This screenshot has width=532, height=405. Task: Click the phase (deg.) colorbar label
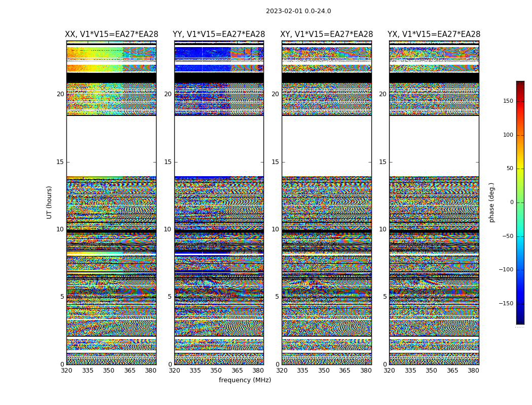491,202
